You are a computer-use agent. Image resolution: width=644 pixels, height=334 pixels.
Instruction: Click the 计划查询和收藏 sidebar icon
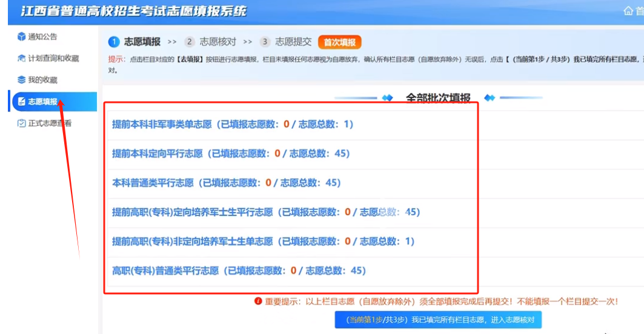coord(22,59)
